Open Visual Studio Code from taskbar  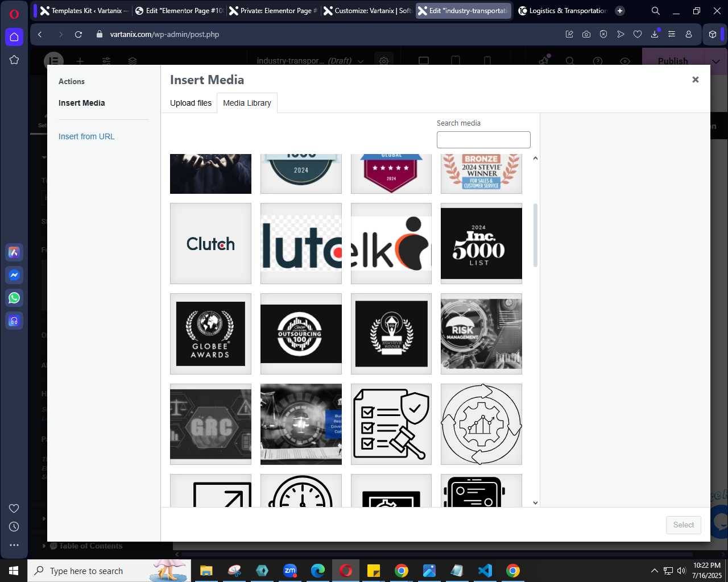485,571
